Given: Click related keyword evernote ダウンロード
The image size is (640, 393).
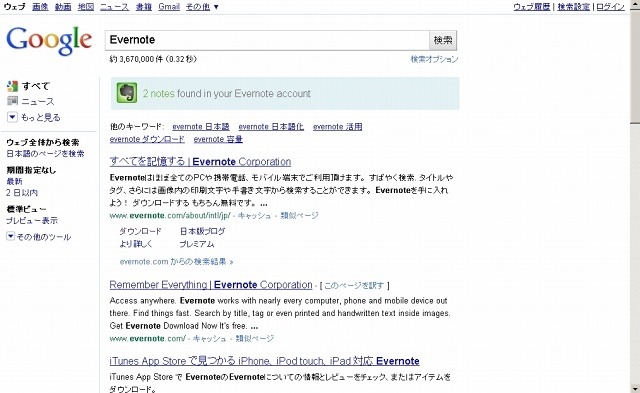Looking at the screenshot, I should pos(147,139).
